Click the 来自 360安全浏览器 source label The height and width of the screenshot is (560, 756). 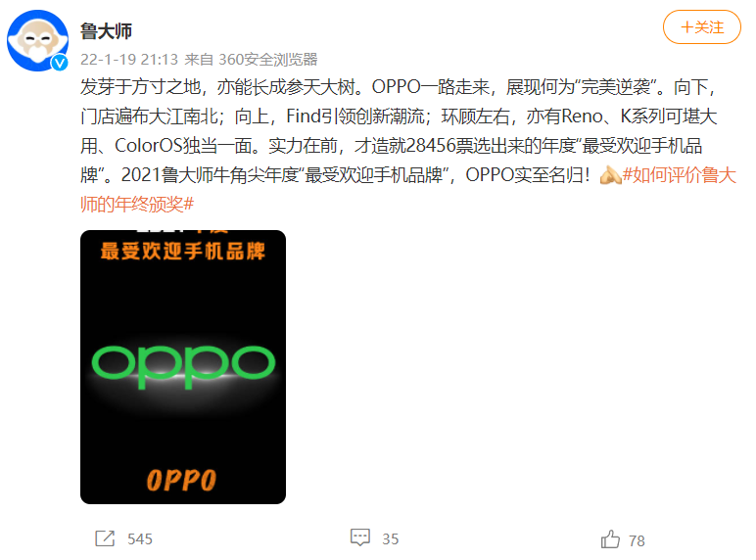tap(251, 60)
